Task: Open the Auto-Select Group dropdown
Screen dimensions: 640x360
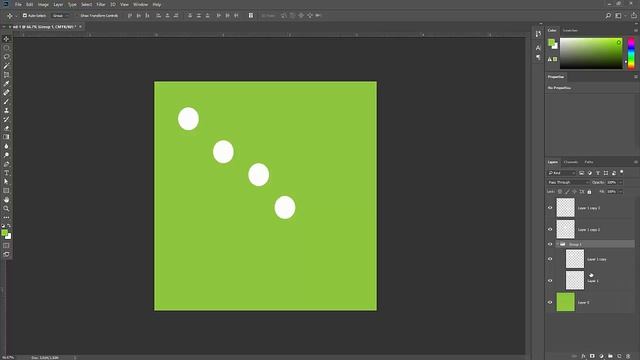Action: click(61, 16)
